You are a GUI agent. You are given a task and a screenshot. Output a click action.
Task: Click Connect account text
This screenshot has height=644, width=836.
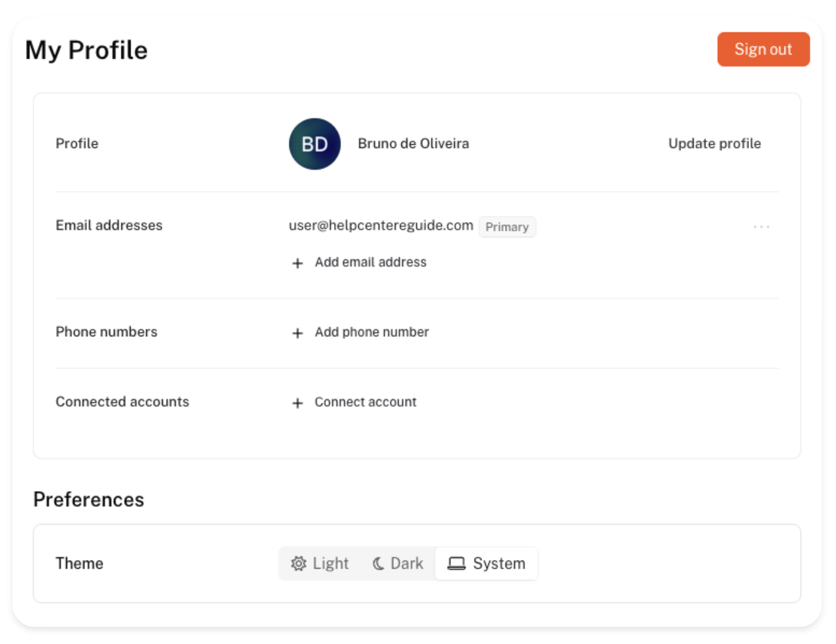(366, 402)
